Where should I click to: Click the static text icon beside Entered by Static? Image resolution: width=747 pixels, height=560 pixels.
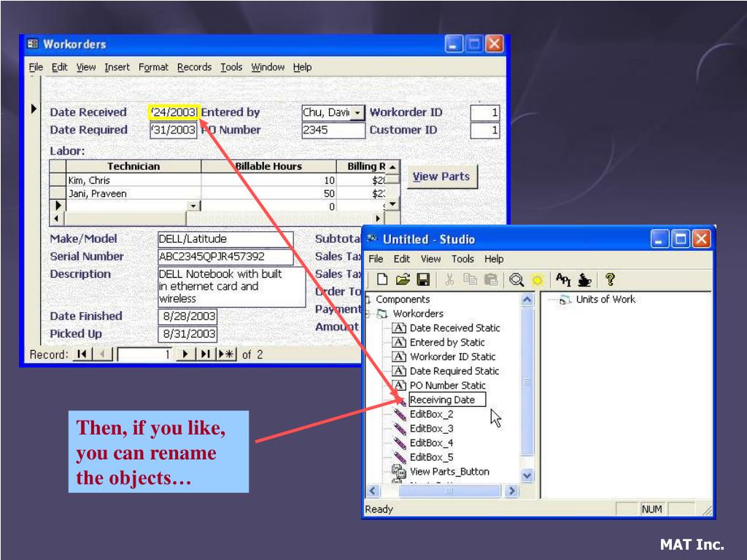coord(399,342)
